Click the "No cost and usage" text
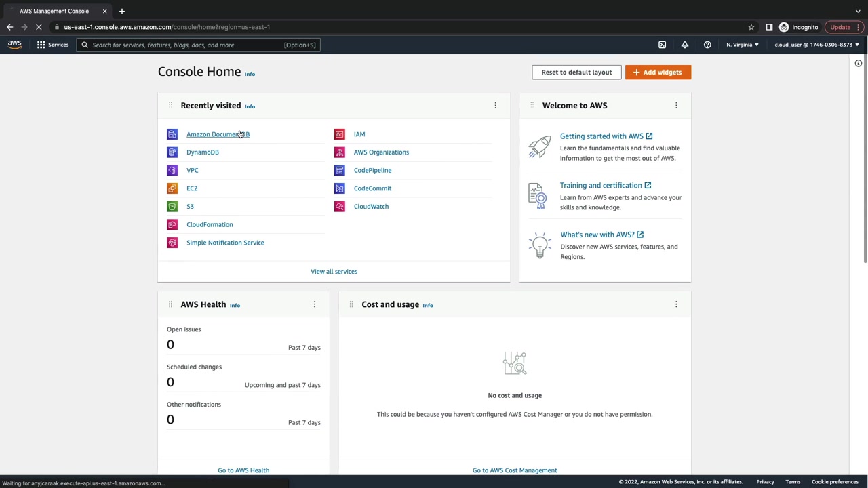 click(515, 395)
